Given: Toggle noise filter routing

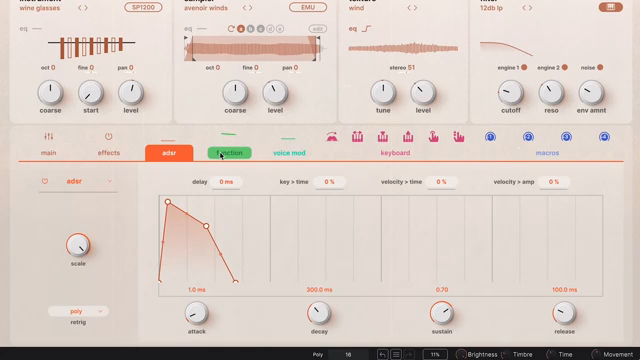Looking at the screenshot, I should pos(600,67).
